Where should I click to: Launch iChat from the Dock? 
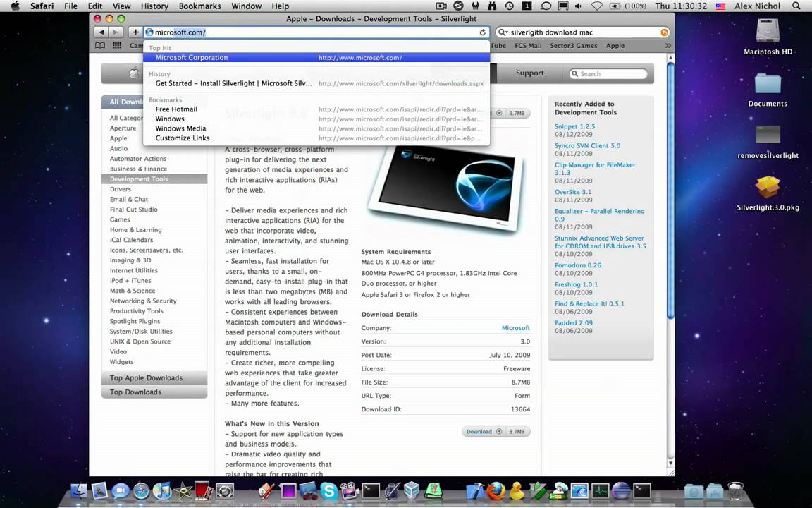pos(120,491)
